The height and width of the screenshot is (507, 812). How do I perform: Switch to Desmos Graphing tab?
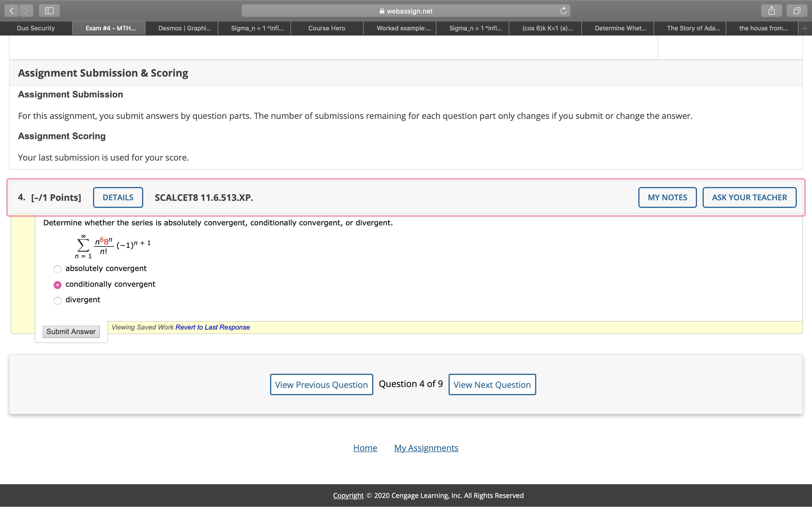tap(185, 28)
